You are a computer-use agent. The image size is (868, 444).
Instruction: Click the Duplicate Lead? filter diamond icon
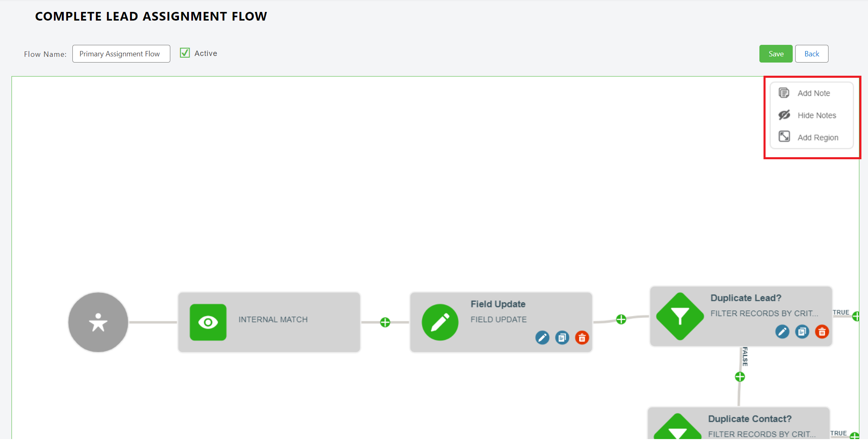pyautogui.click(x=680, y=316)
